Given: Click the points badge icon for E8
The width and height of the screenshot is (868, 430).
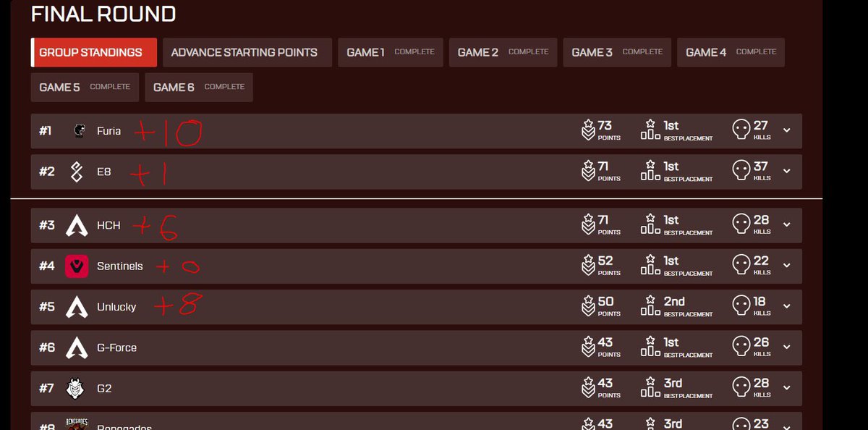Looking at the screenshot, I should pyautogui.click(x=588, y=171).
